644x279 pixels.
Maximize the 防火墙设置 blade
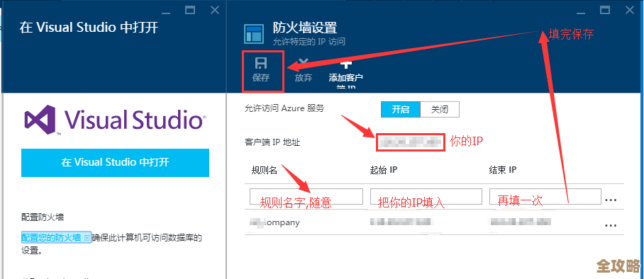coord(604,10)
